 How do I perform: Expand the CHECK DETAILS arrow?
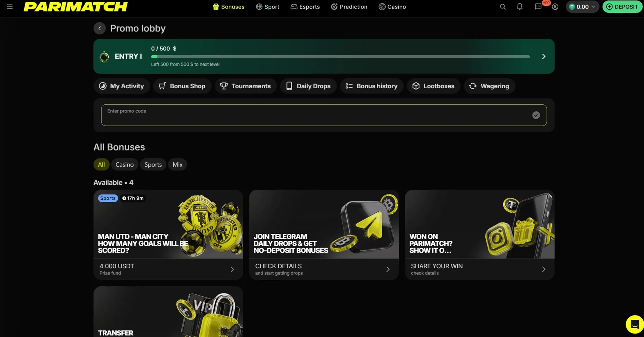point(388,269)
